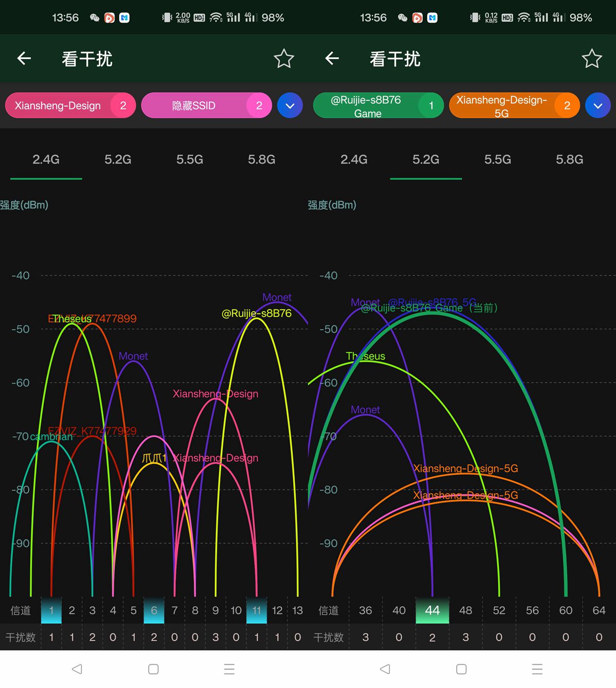Open 2.4G tab on left screen
Viewport: 616px width, 688px height.
(46, 159)
